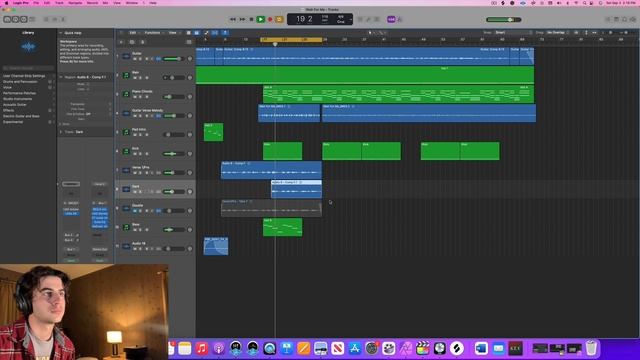Collapse the Quick Help section
The height and width of the screenshot is (360, 640).
[61, 33]
